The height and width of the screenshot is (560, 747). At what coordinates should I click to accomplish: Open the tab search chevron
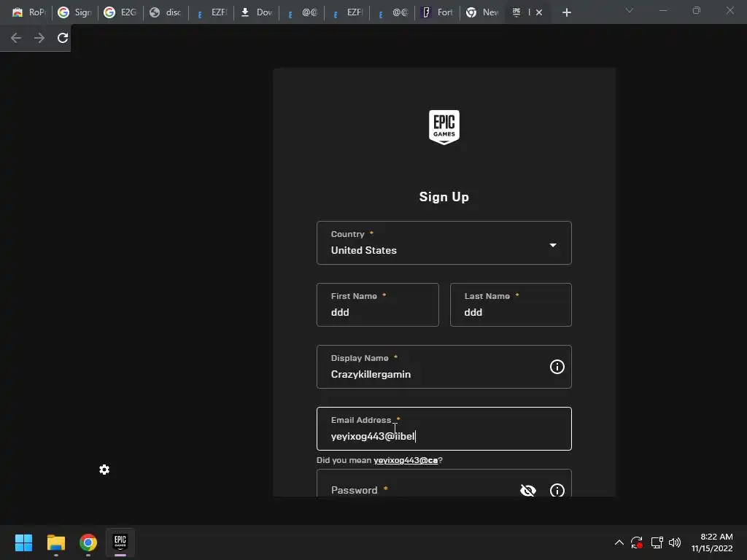click(x=630, y=10)
